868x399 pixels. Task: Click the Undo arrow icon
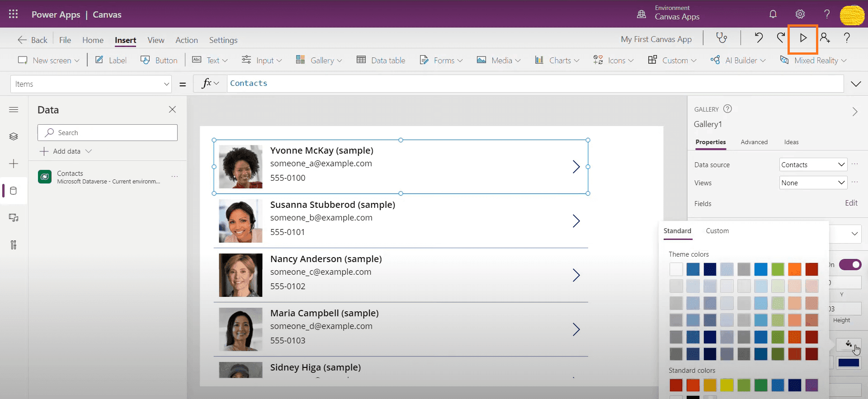759,38
